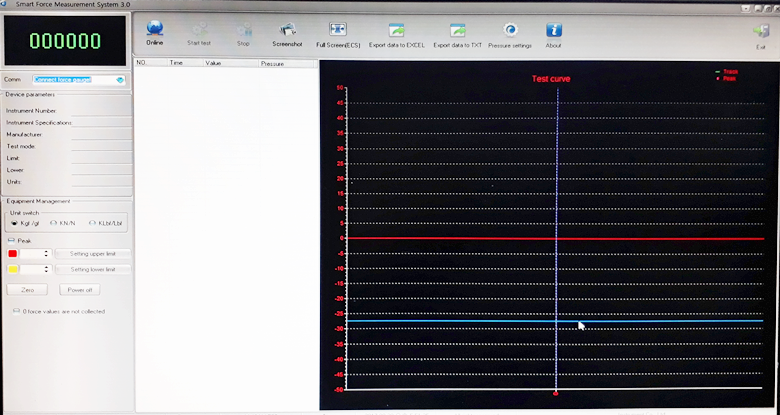Open the Comm force gauge dropdown
The width and height of the screenshot is (780, 415).
click(x=120, y=80)
